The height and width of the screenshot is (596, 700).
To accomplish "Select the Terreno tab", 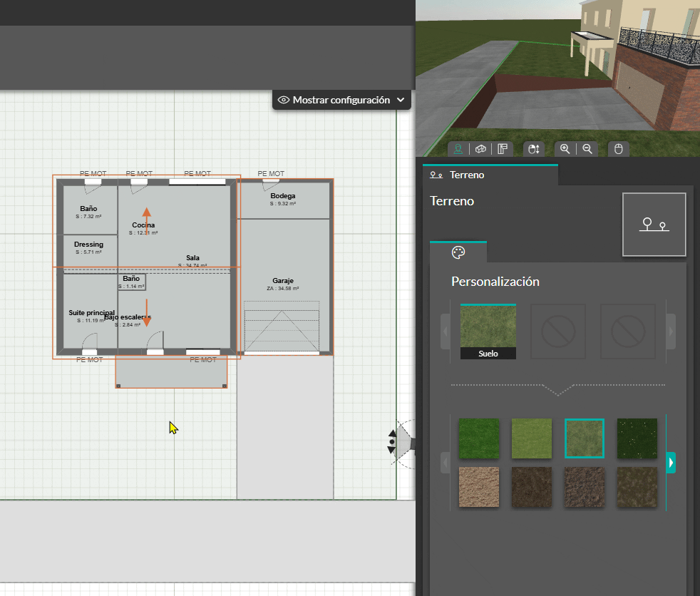I will (490, 175).
